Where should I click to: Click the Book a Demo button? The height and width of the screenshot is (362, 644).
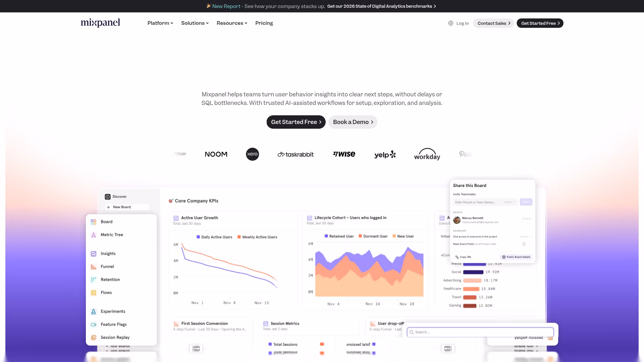353,122
